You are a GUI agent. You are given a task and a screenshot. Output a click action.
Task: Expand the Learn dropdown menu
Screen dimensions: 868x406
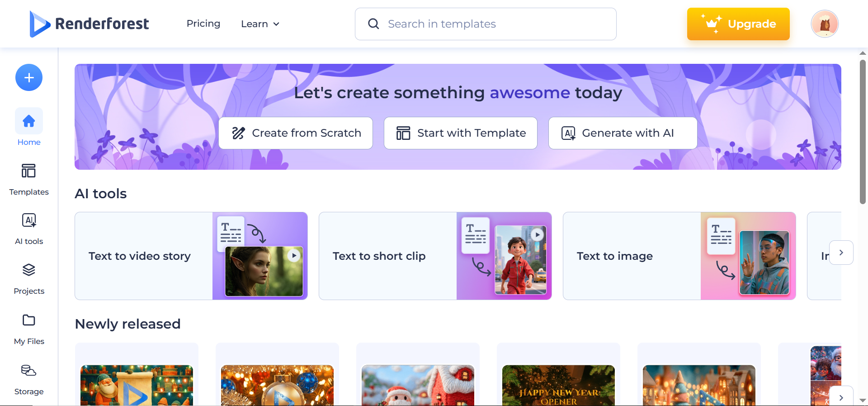point(260,24)
